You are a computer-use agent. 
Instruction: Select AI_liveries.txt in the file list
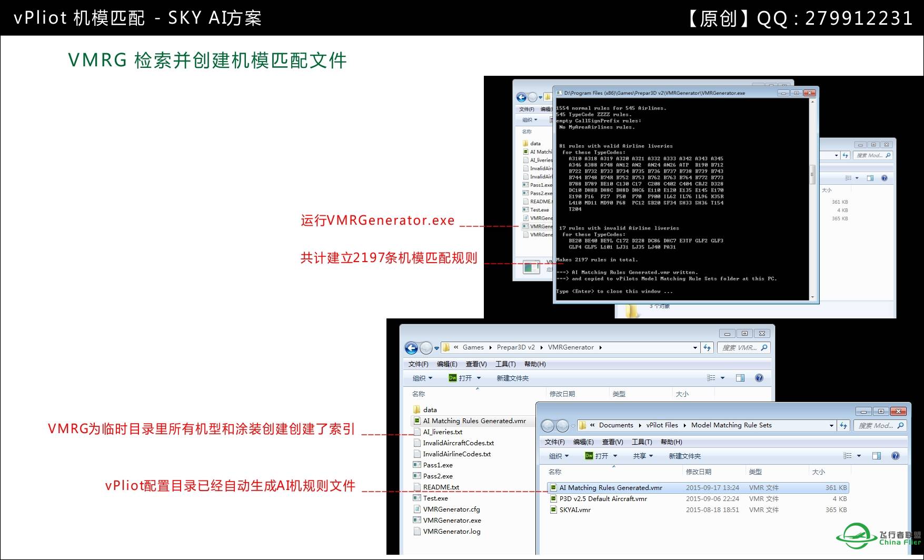[x=442, y=432]
